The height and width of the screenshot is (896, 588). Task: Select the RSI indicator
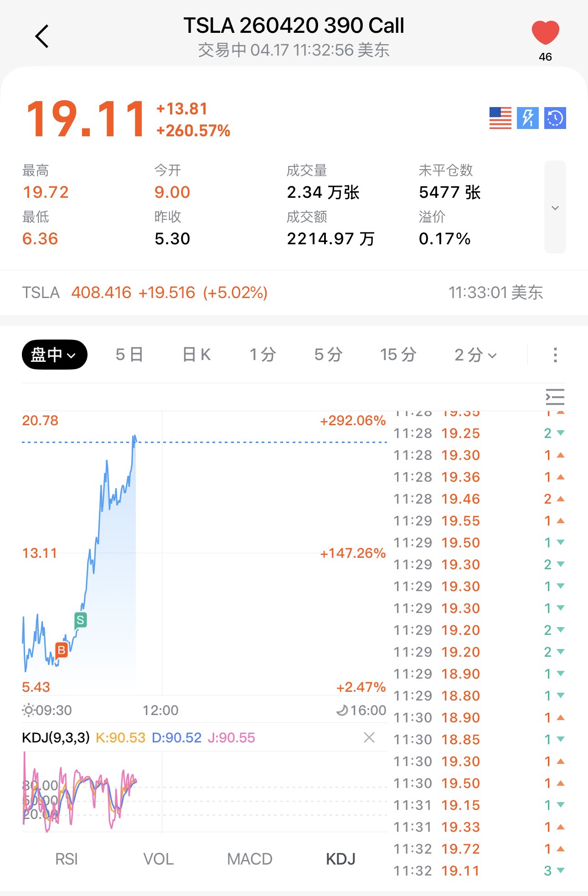point(67,859)
